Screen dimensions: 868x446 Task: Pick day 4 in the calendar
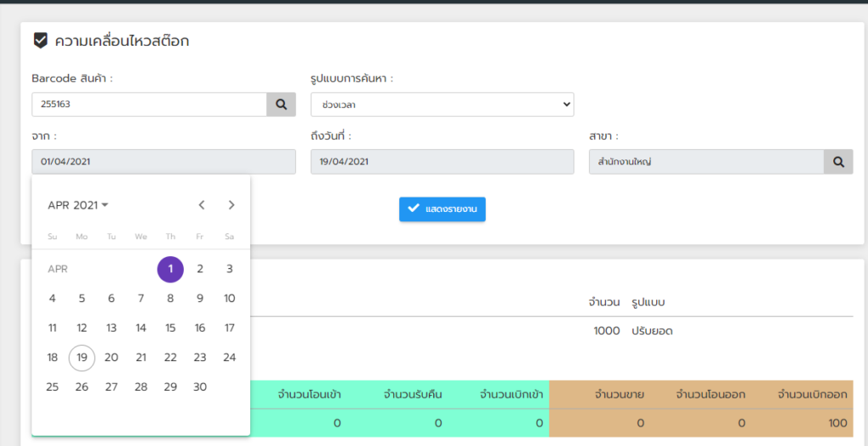pyautogui.click(x=53, y=298)
